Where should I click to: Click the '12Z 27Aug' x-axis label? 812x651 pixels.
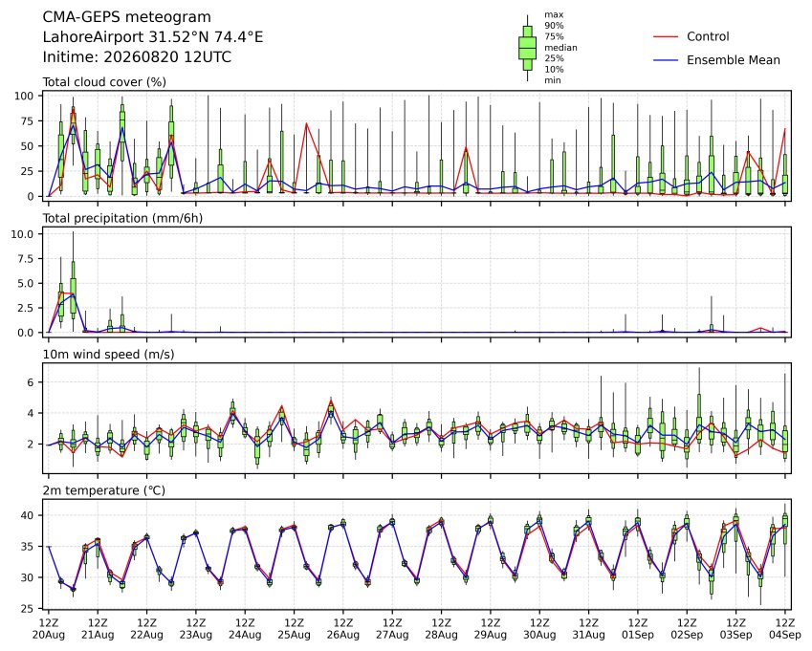[392, 629]
